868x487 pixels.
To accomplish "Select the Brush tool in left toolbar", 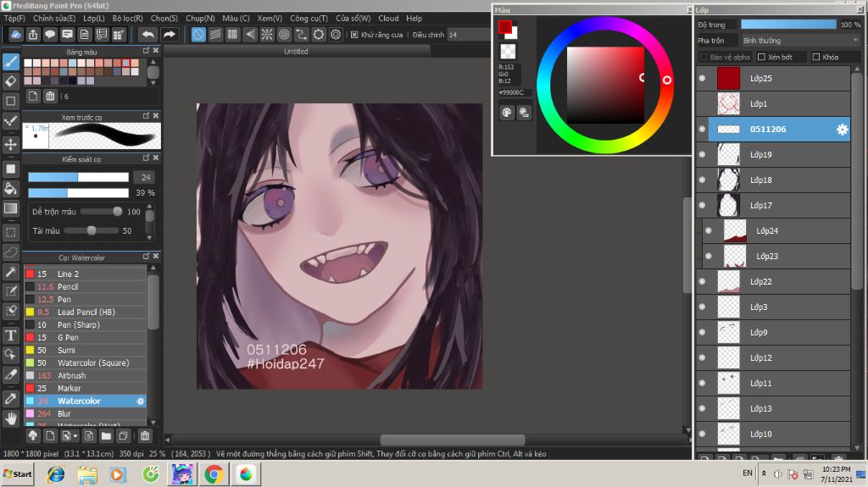I will 10,62.
